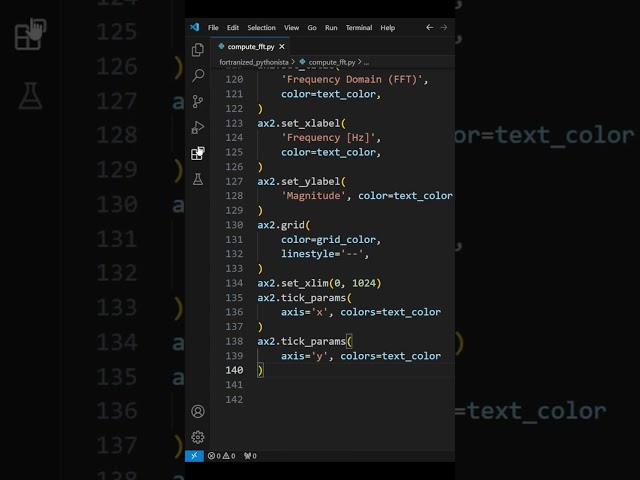
Task: Open the Edit menu
Action: click(x=233, y=28)
